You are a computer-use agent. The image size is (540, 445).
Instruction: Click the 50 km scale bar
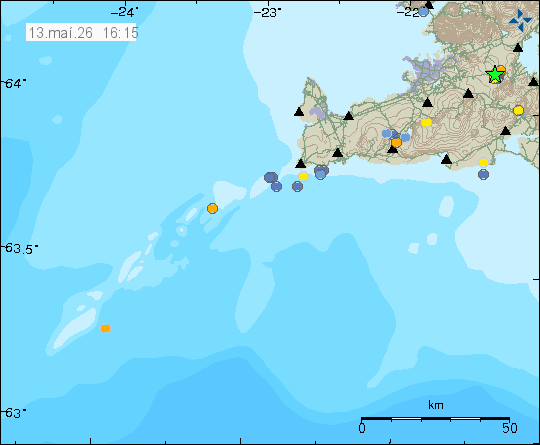coord(435,419)
